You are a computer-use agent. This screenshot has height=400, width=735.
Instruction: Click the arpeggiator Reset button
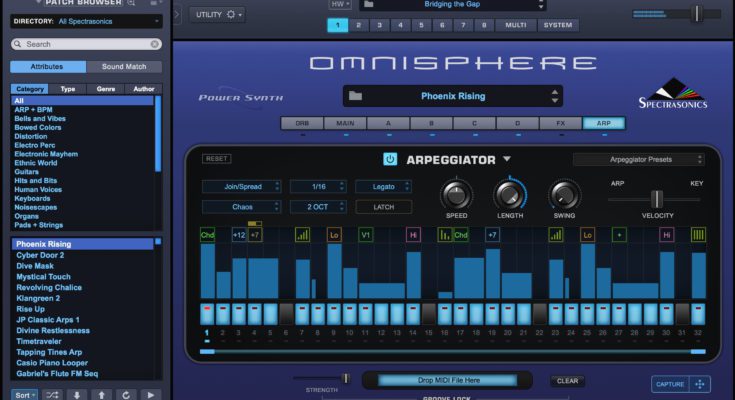pos(216,159)
